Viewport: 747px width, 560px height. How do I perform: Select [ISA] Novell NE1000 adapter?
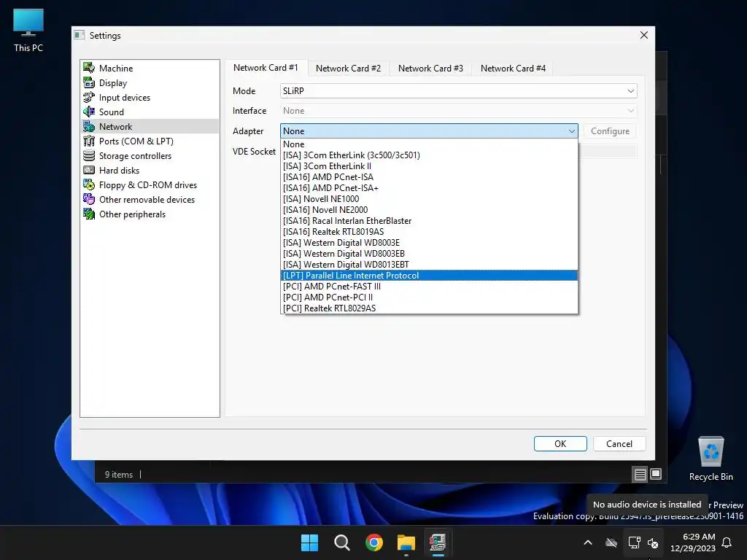pyautogui.click(x=429, y=198)
